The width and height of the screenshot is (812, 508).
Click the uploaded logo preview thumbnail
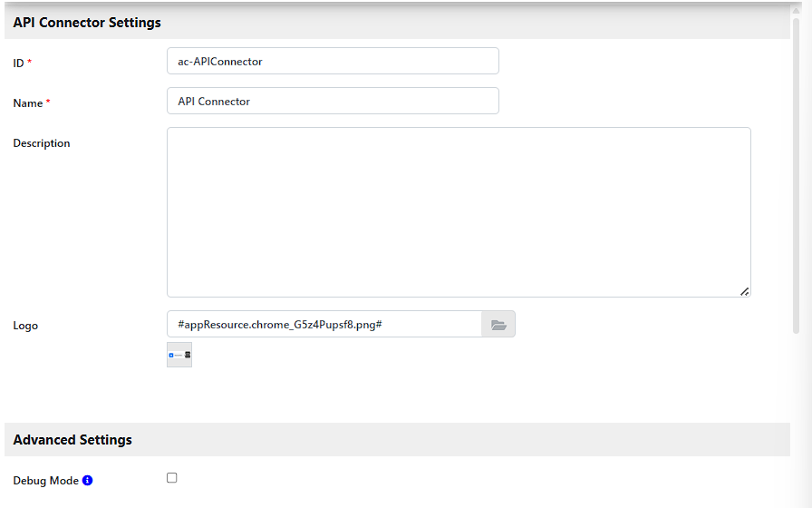click(x=179, y=355)
